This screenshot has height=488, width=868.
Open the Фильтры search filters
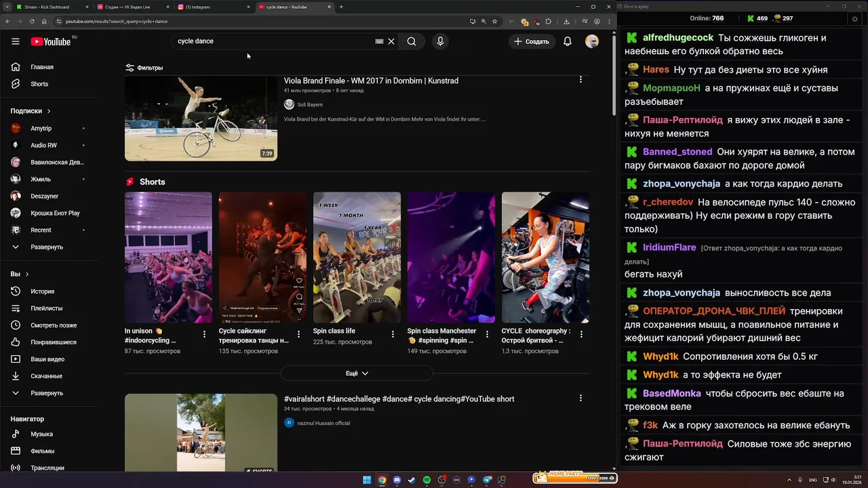tap(144, 68)
